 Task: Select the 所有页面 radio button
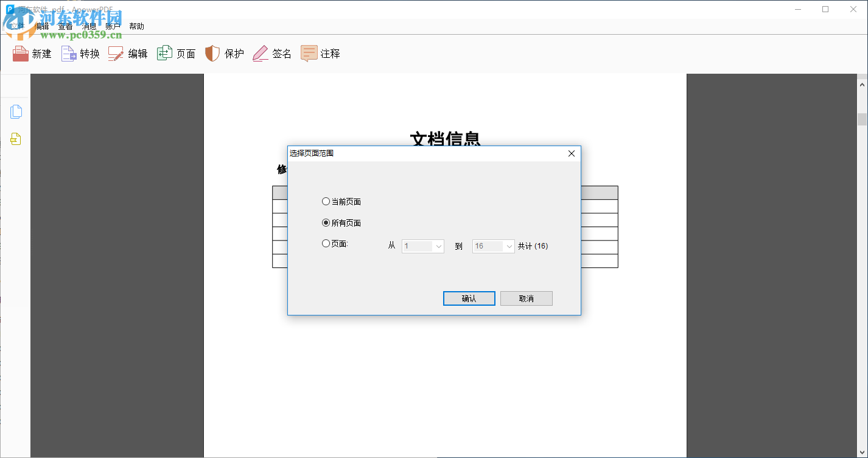tap(326, 222)
